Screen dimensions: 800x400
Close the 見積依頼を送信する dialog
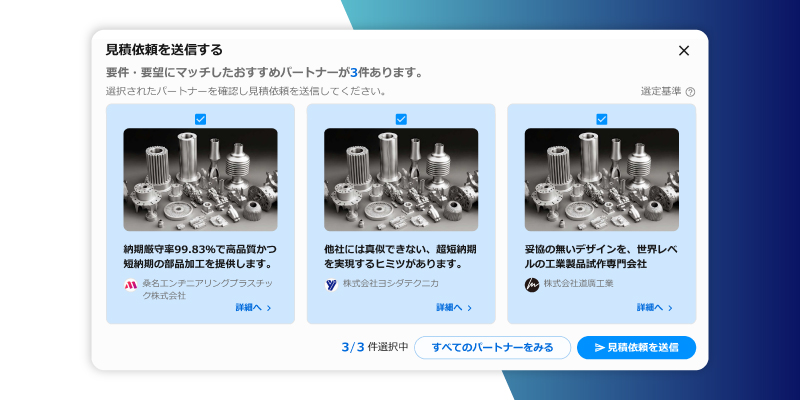coord(684,51)
